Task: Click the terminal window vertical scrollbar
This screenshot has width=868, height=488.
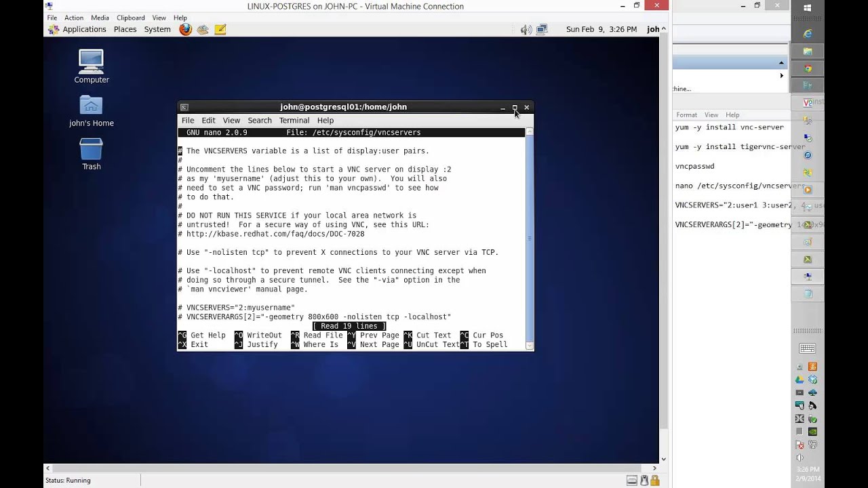Action: (530, 238)
